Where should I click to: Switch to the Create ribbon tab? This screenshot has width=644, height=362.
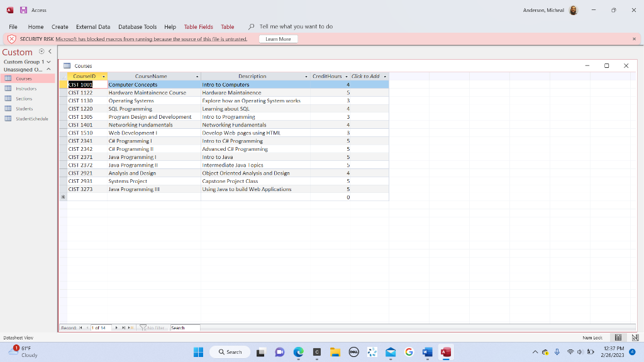tap(58, 26)
